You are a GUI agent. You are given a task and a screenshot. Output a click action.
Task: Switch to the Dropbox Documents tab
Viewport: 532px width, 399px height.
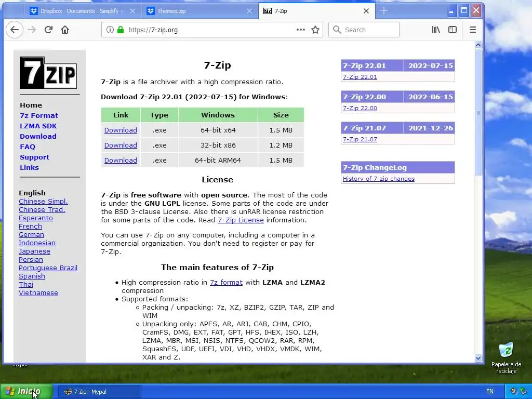(x=82, y=11)
